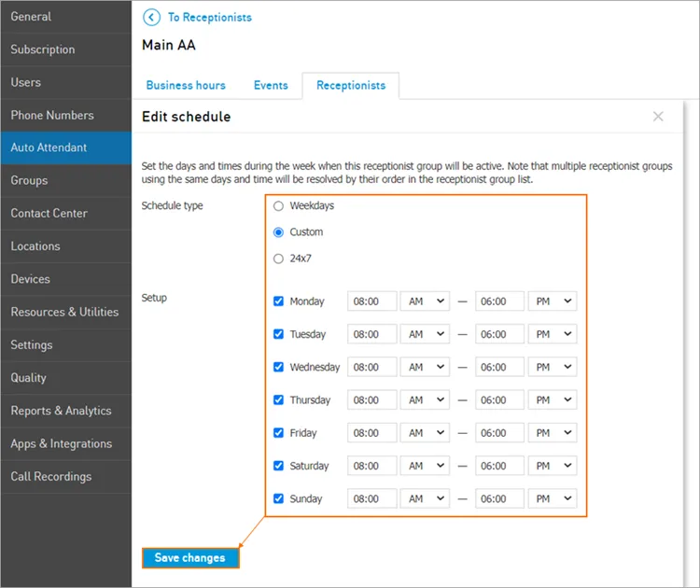700x588 pixels.
Task: Switch to the Events tab
Action: tap(271, 85)
